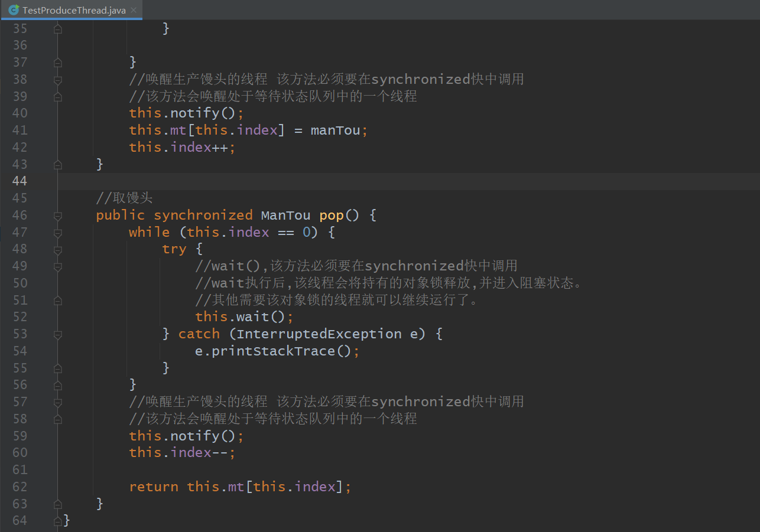
Task: Click the '//wait(),该方法' comment on line 49
Action: [356, 266]
